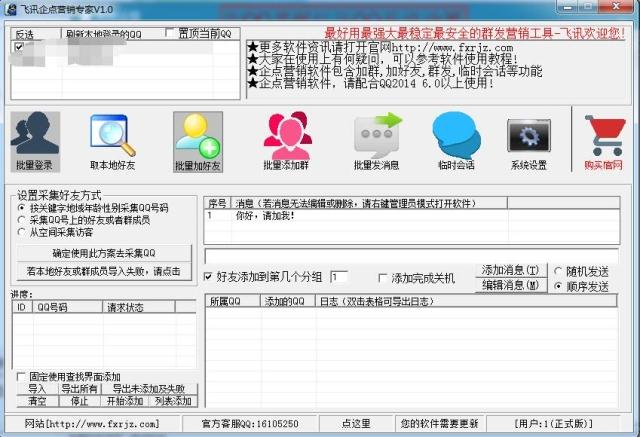Click the 列表添加 button
Viewport: 640px width, 437px height.
[x=173, y=401]
